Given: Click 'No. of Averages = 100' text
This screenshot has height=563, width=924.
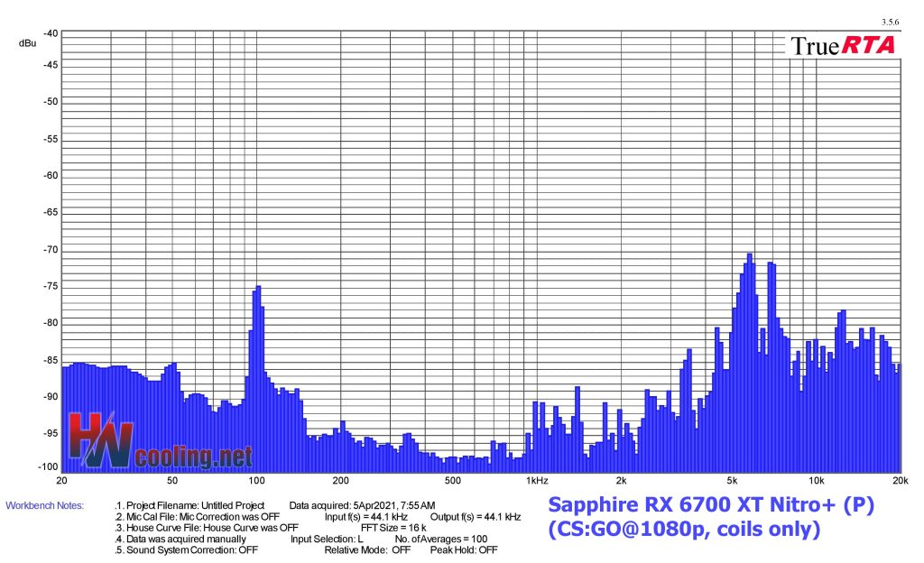Looking at the screenshot, I should [x=441, y=539].
